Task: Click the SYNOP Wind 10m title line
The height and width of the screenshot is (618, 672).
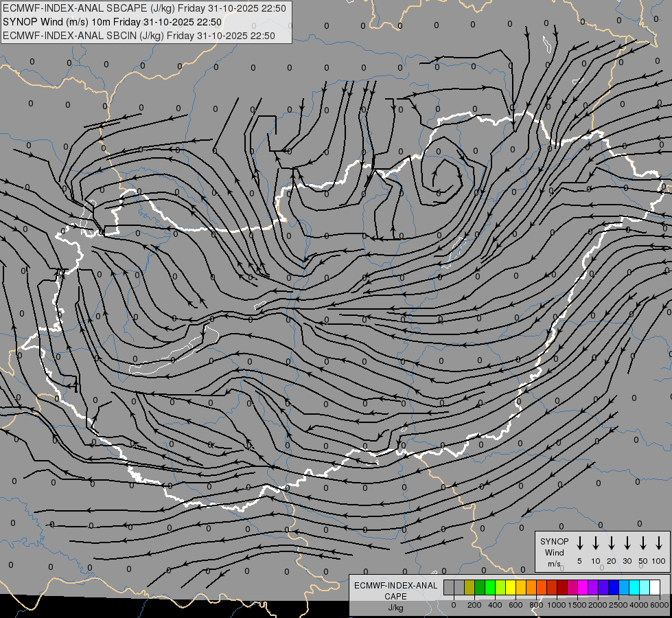Action: [113, 22]
